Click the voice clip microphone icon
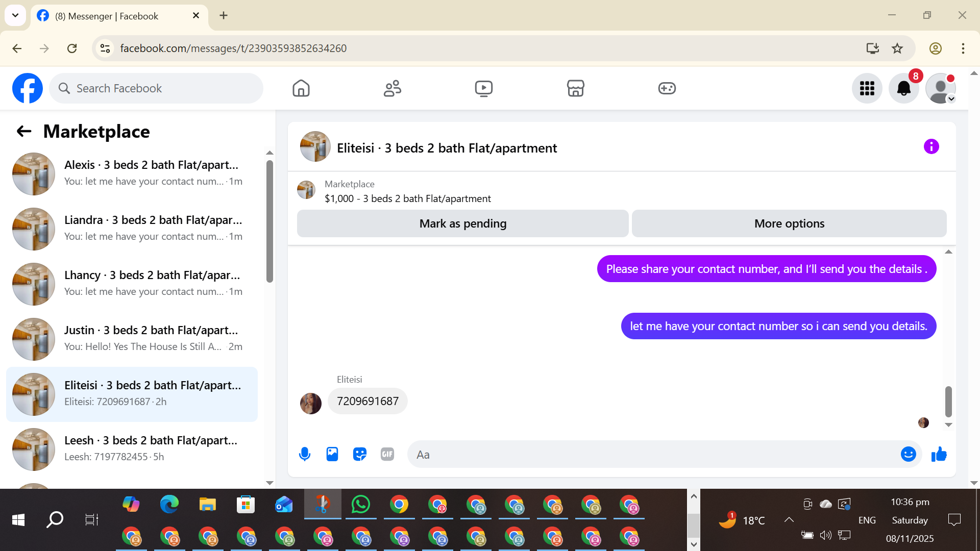 (305, 454)
